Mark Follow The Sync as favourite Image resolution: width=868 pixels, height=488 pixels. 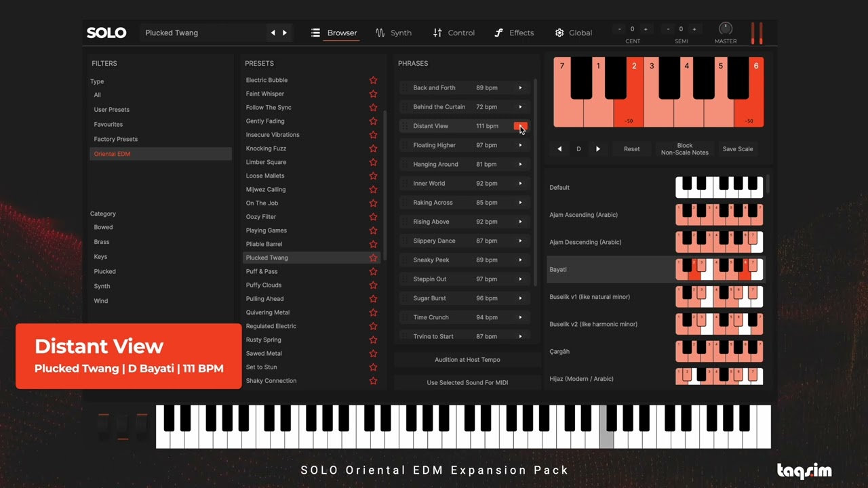[373, 107]
